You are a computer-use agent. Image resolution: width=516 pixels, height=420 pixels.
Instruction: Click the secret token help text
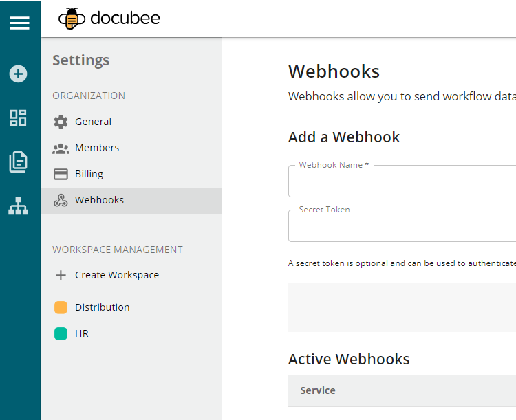pos(402,263)
